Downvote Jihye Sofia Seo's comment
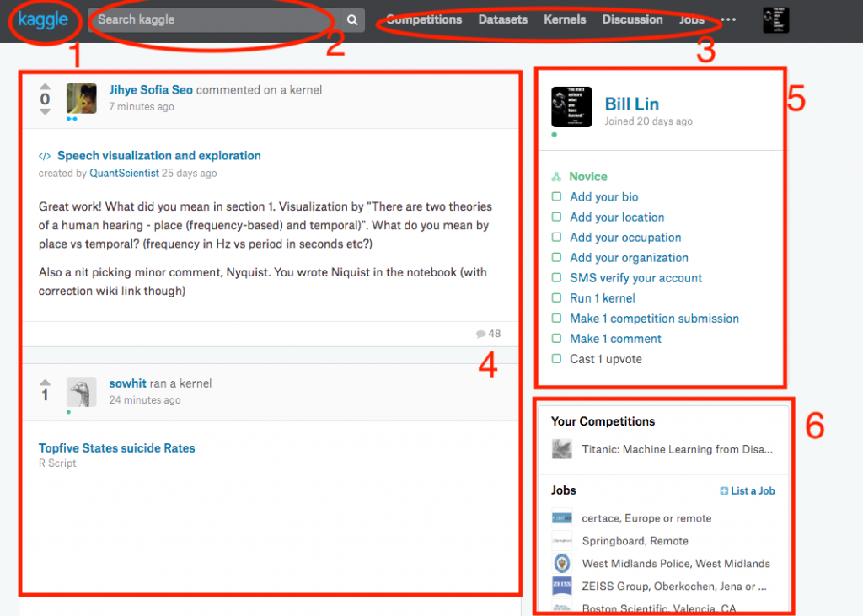 coord(46,112)
